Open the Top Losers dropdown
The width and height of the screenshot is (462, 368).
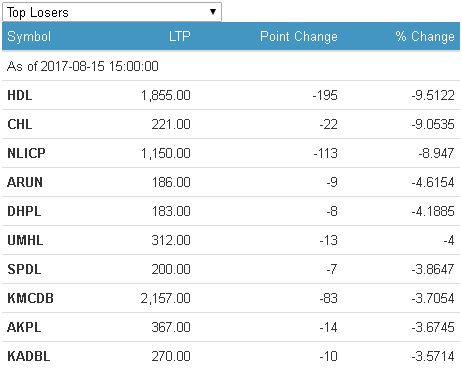(112, 12)
